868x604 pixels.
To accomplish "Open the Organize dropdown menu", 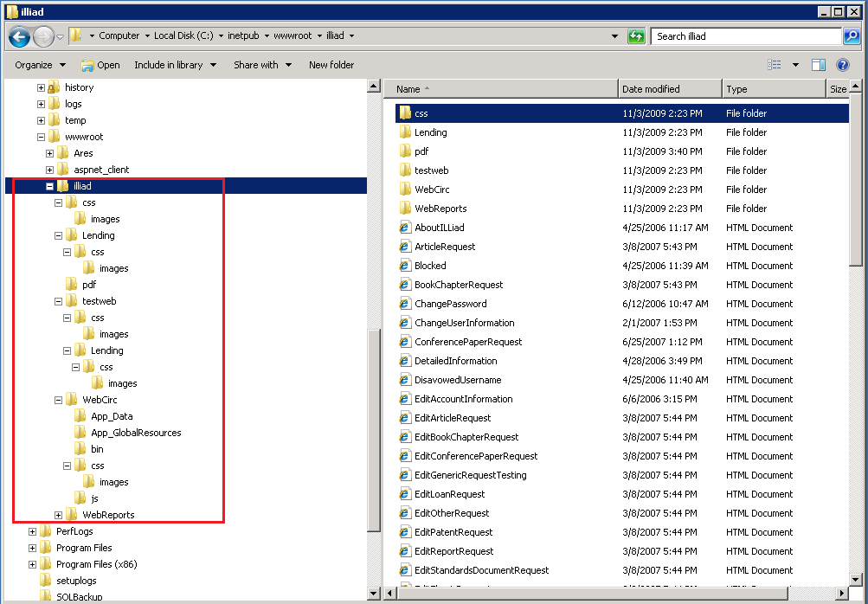I will (40, 65).
